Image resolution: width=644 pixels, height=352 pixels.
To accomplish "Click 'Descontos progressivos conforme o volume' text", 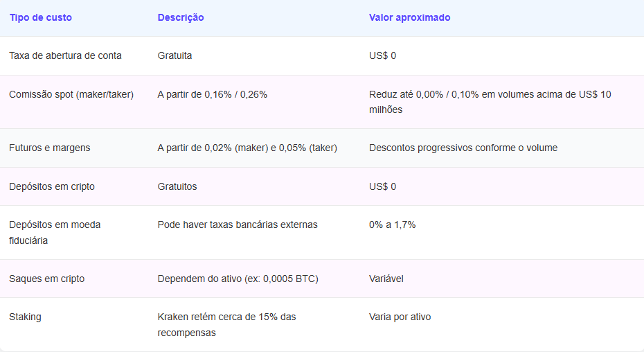I will click(463, 148).
